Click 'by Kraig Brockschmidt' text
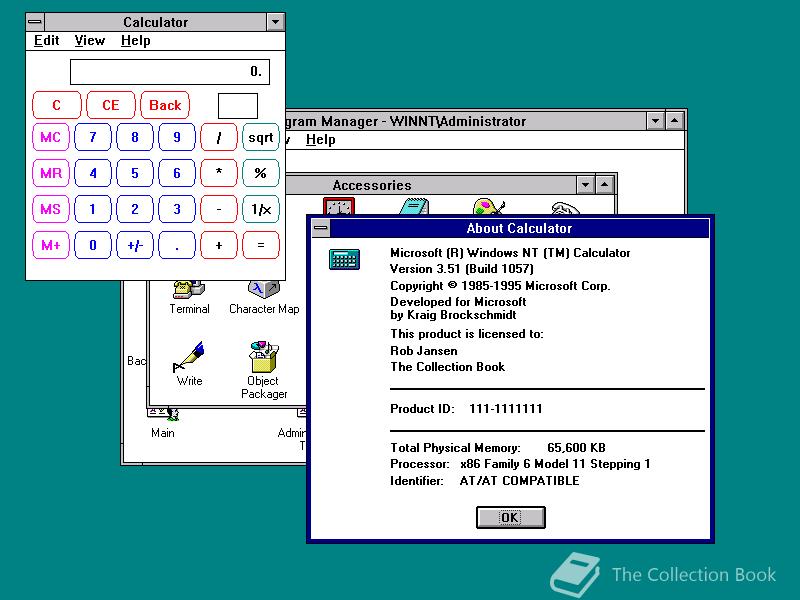The width and height of the screenshot is (800, 600). tap(453, 315)
